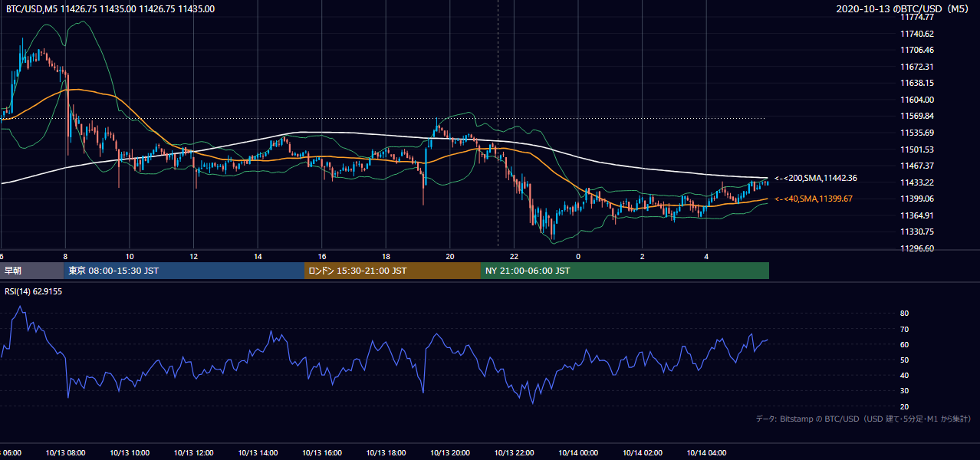Screen dimensions: 980x460
Task: Click the 10/13 14:00 time axis label
Action: tap(258, 453)
